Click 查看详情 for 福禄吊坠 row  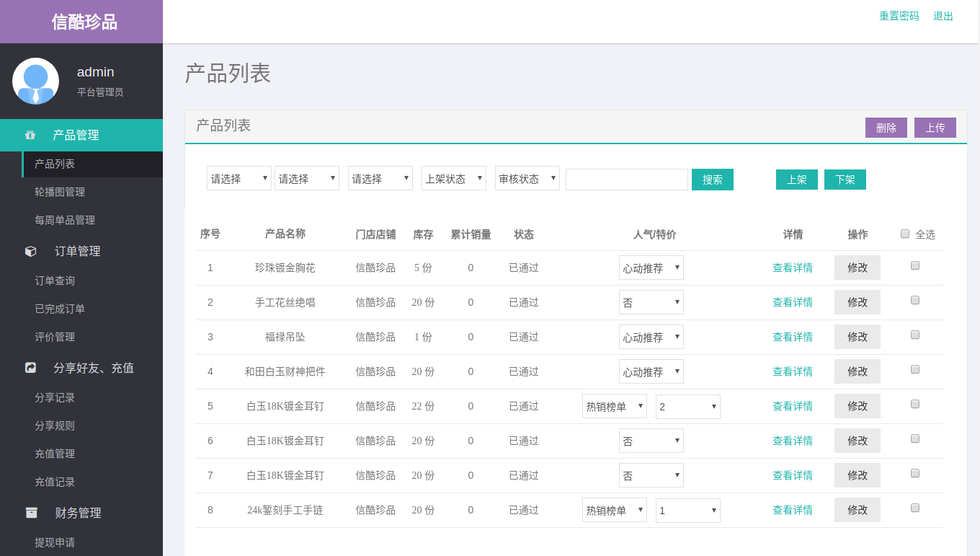click(x=792, y=337)
